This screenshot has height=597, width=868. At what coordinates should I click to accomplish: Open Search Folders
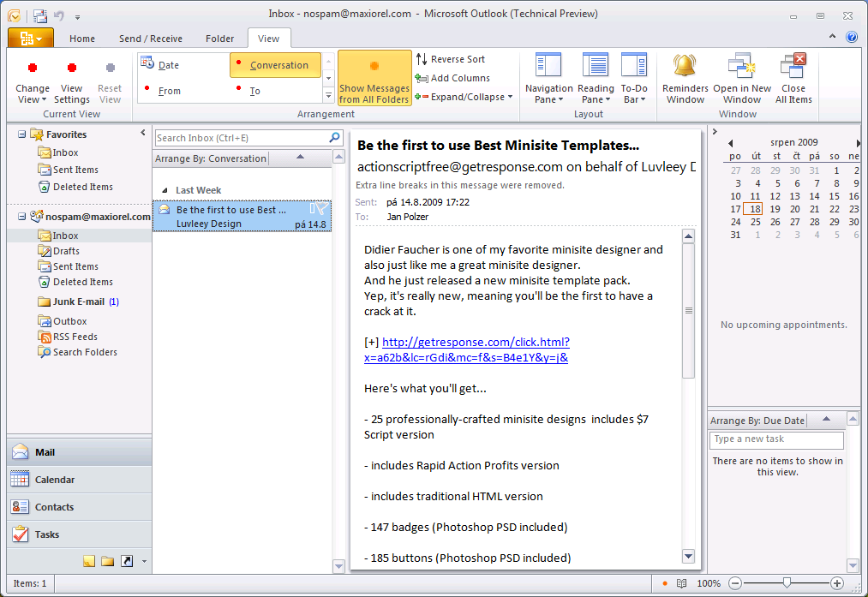click(x=85, y=352)
